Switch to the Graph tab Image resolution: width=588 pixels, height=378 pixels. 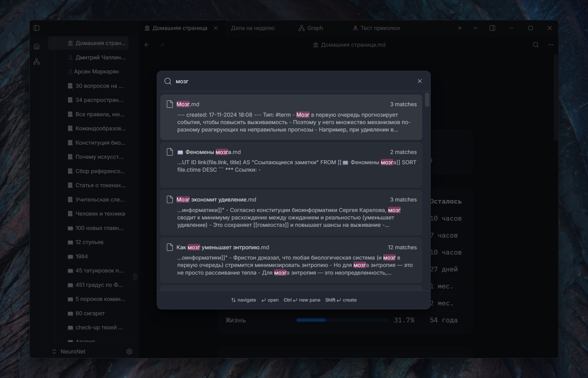[x=311, y=28]
